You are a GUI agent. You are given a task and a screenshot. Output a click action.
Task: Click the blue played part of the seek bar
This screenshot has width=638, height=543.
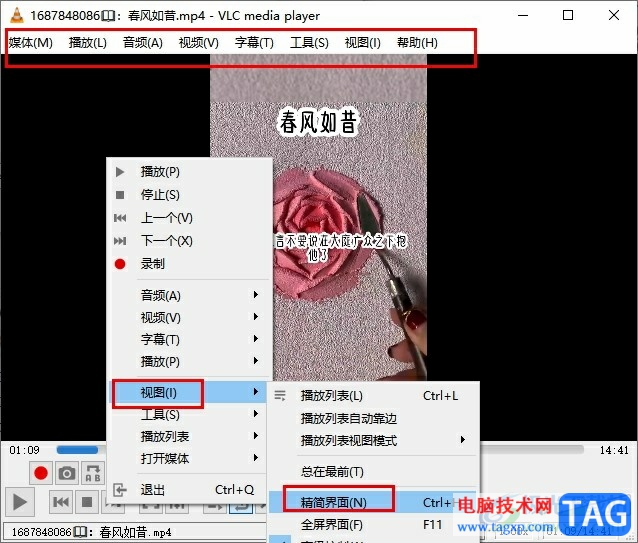[77, 450]
